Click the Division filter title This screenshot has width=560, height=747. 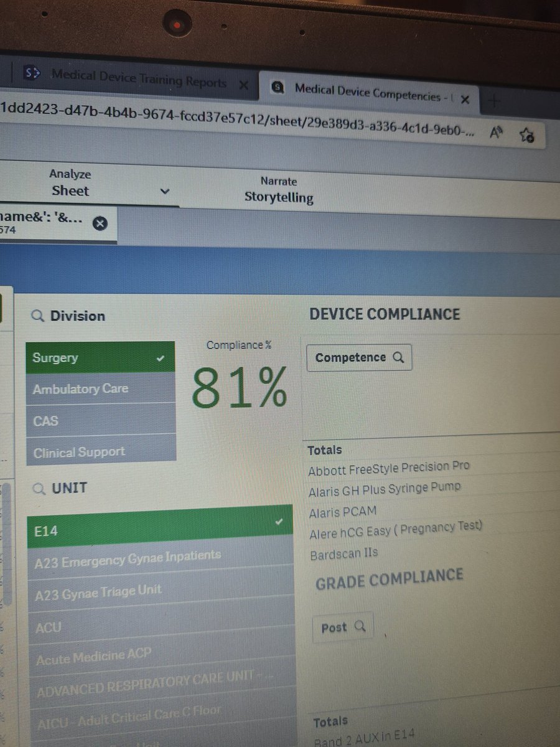coord(78,316)
